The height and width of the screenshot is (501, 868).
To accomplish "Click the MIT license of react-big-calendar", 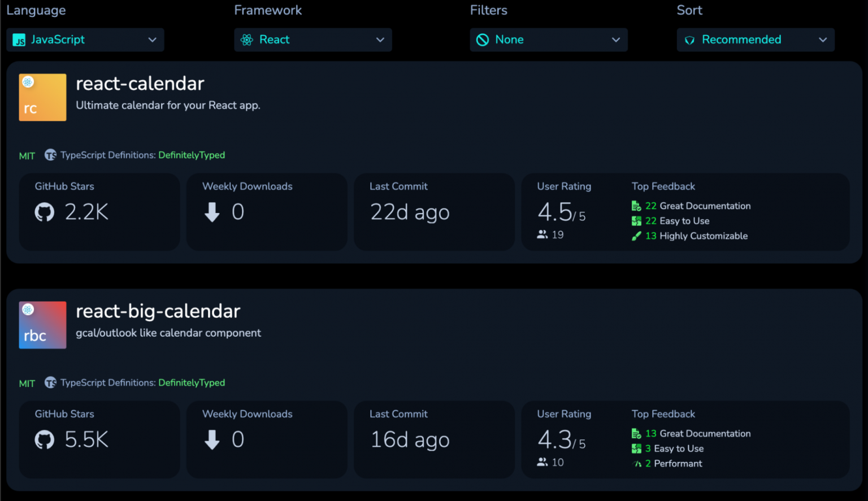I will (x=27, y=384).
